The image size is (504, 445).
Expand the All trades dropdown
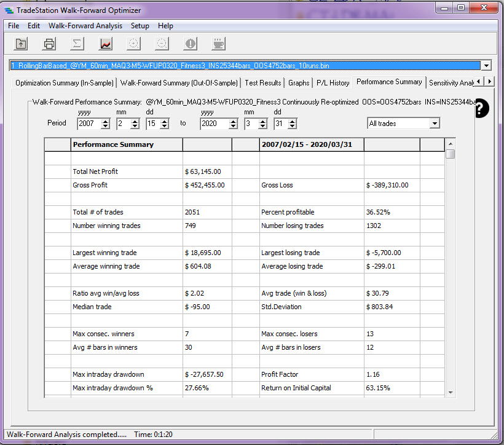click(435, 124)
